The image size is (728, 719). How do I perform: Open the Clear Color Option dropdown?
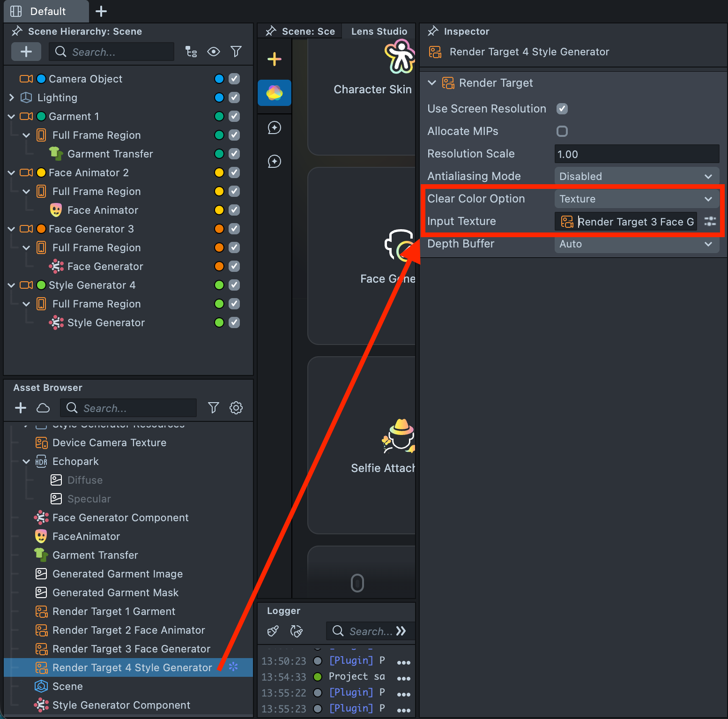point(637,199)
